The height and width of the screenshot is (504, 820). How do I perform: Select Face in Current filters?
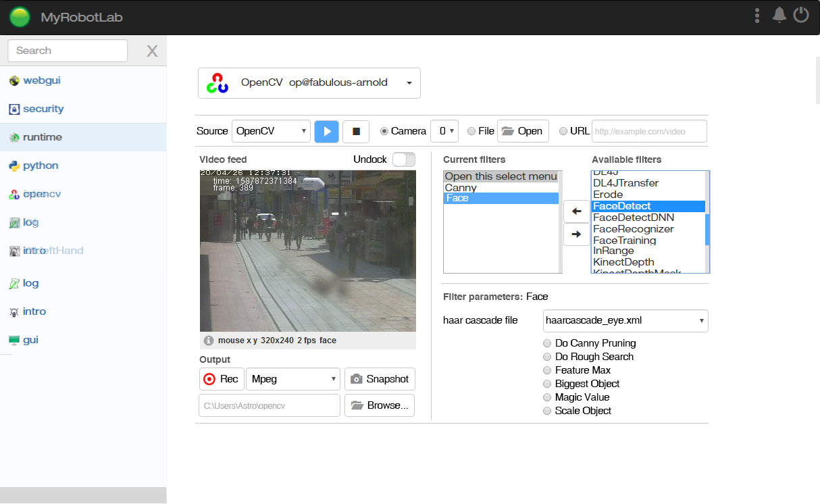[x=501, y=198]
